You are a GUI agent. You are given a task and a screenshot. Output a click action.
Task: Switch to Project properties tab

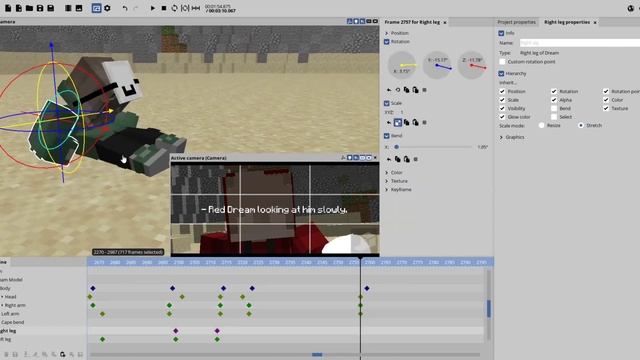tap(516, 22)
